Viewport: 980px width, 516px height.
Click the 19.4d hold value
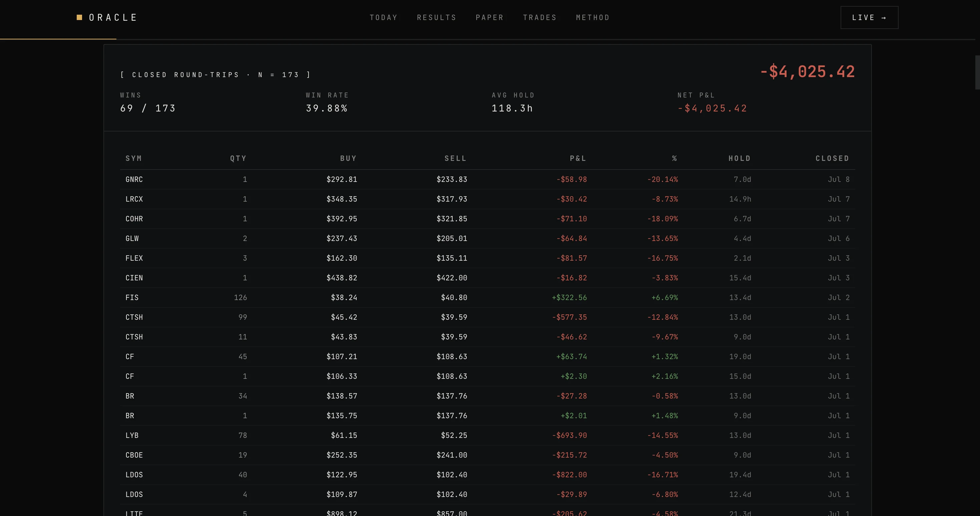740,475
